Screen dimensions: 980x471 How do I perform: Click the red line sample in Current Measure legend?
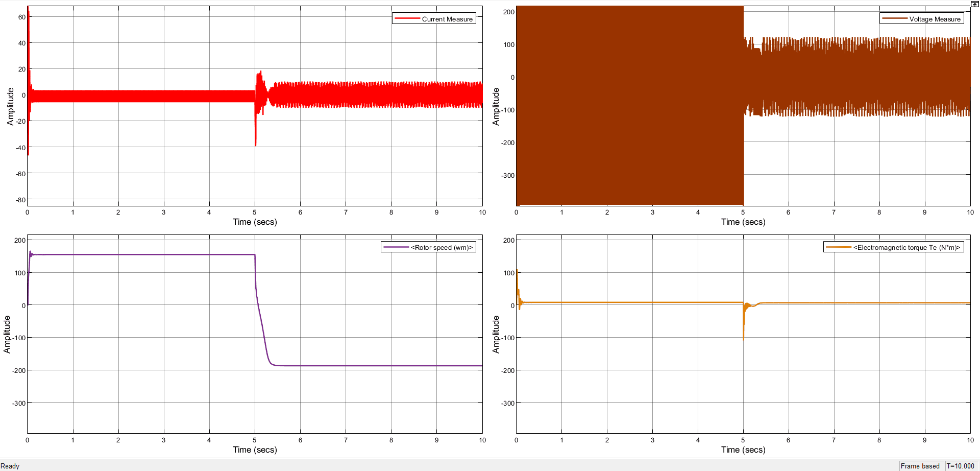click(407, 19)
